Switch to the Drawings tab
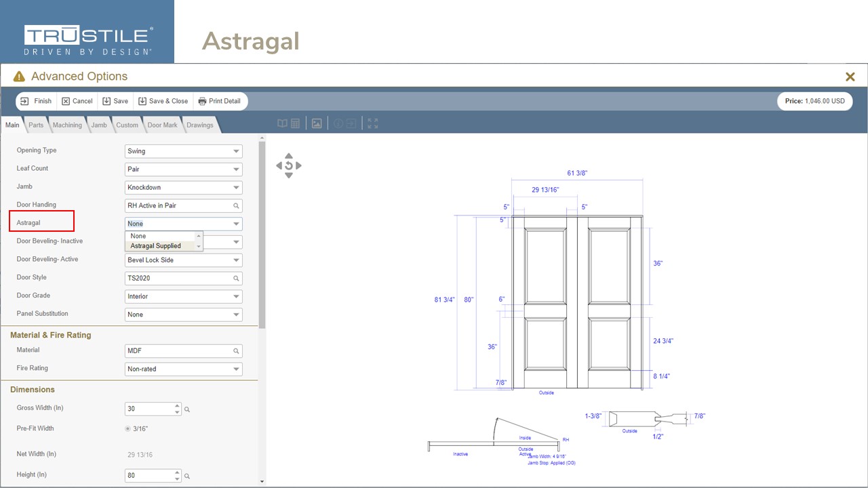The height and width of the screenshot is (488, 868). (x=200, y=125)
